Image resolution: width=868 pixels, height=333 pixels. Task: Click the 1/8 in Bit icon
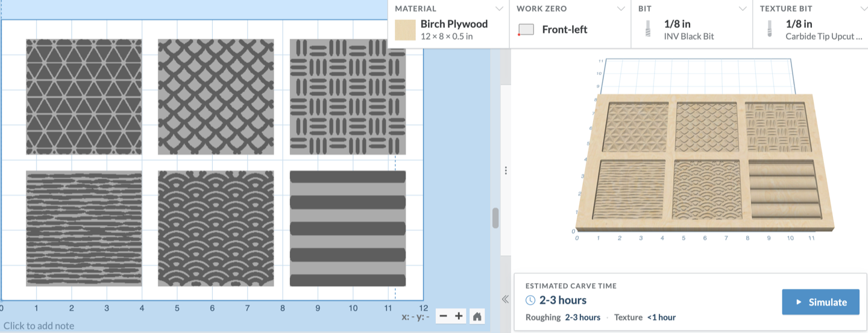coord(648,30)
